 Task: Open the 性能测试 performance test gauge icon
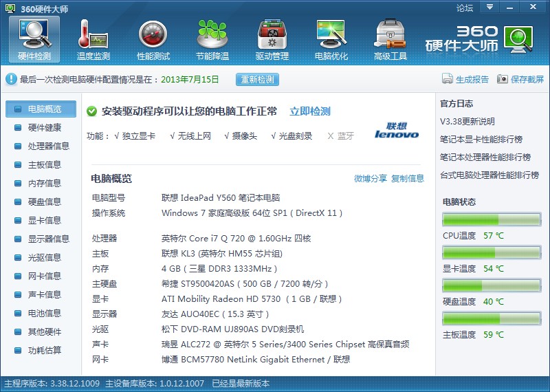[x=153, y=36]
